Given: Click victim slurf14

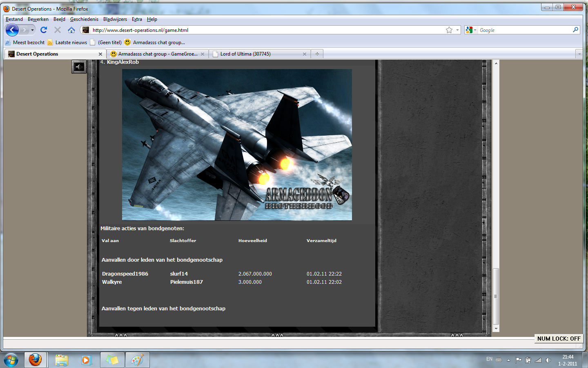Looking at the screenshot, I should (x=179, y=274).
